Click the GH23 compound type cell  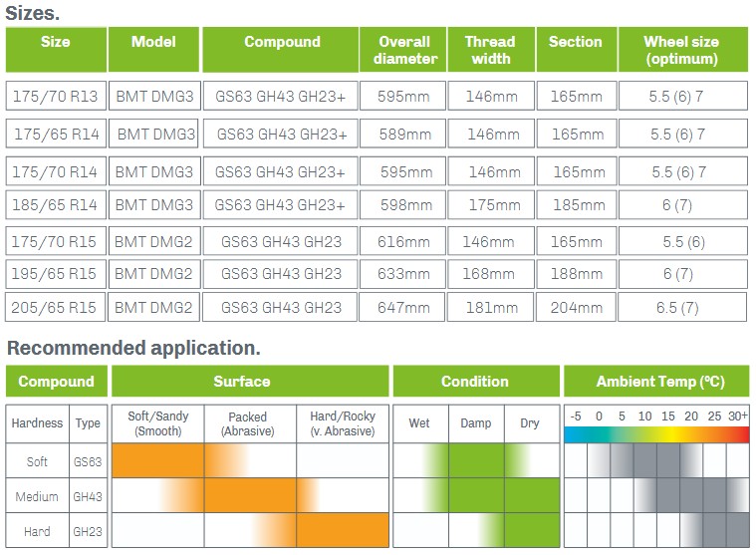point(88,531)
